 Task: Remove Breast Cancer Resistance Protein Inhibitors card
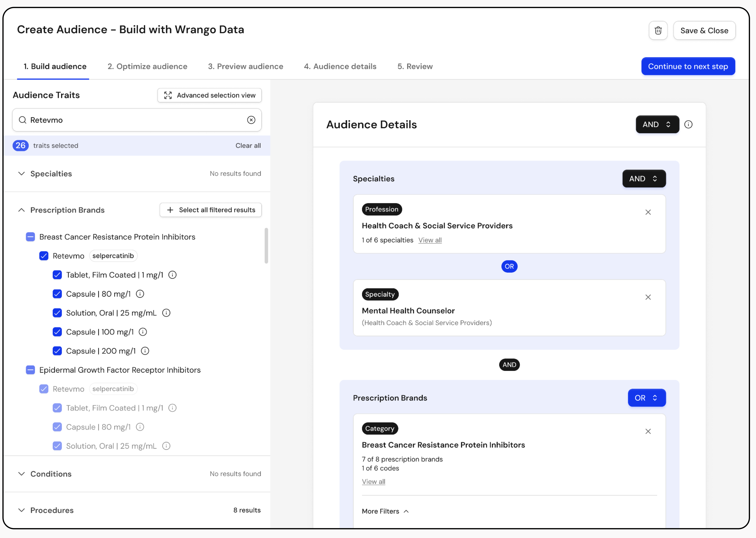(648, 431)
